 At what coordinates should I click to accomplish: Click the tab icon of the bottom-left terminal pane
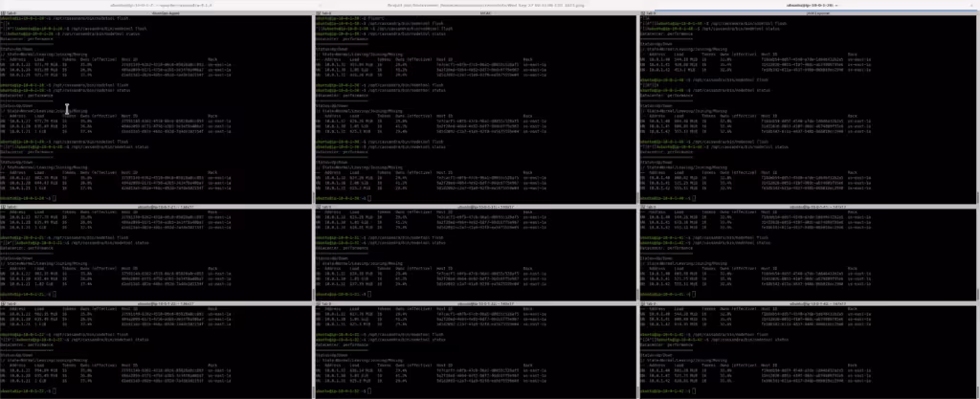click(x=8, y=299)
